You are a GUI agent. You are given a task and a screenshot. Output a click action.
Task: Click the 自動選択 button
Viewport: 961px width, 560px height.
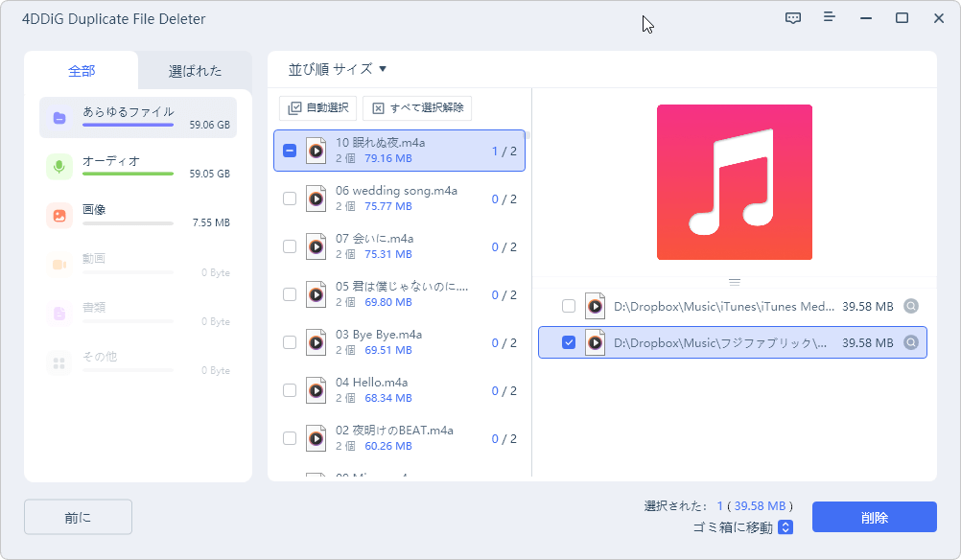[318, 107]
